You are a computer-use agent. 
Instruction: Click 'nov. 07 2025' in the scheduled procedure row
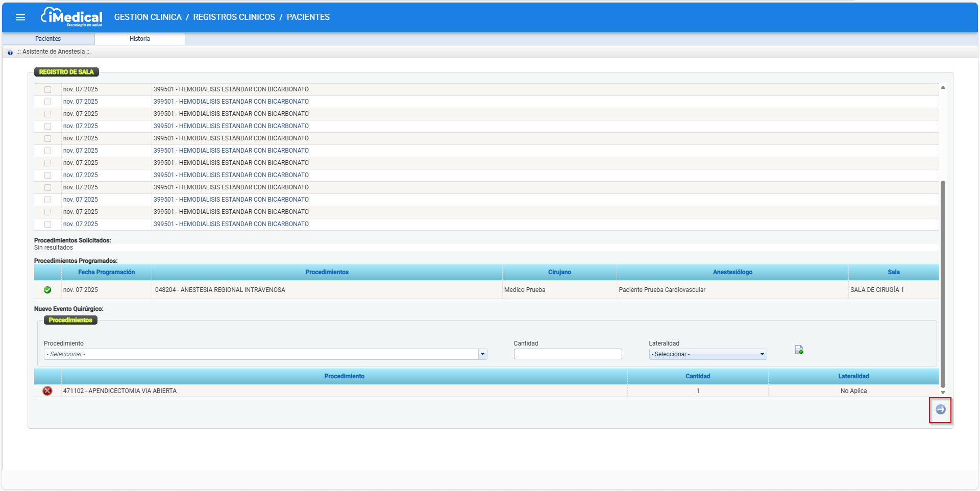click(x=81, y=290)
